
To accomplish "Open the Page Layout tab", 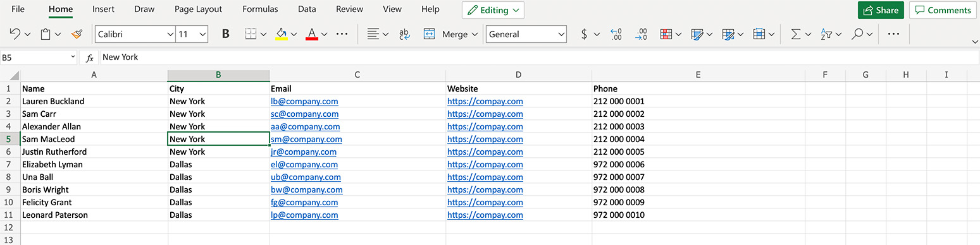I will (x=199, y=9).
